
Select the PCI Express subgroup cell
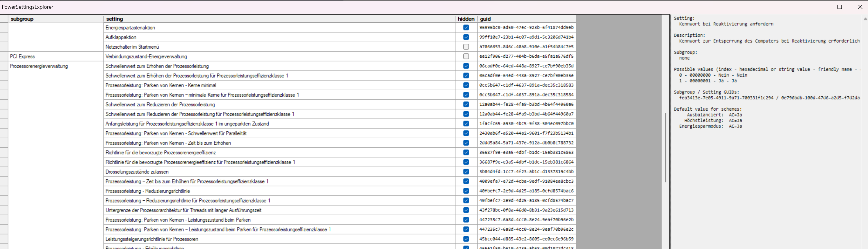[x=56, y=56]
